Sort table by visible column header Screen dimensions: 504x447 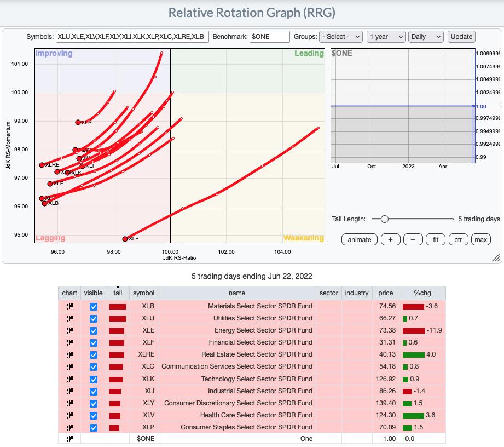[93, 293]
